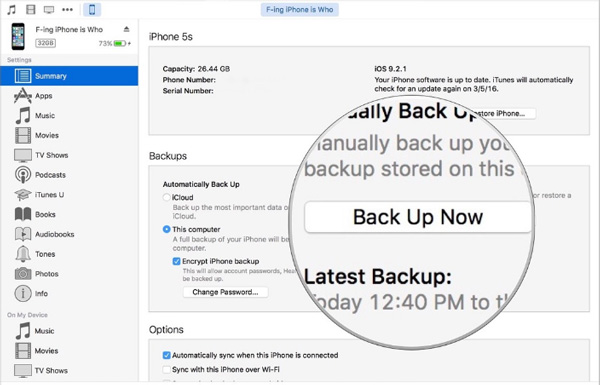Select Summary in the Settings sidebar
The height and width of the screenshot is (385, 600).
click(x=69, y=76)
